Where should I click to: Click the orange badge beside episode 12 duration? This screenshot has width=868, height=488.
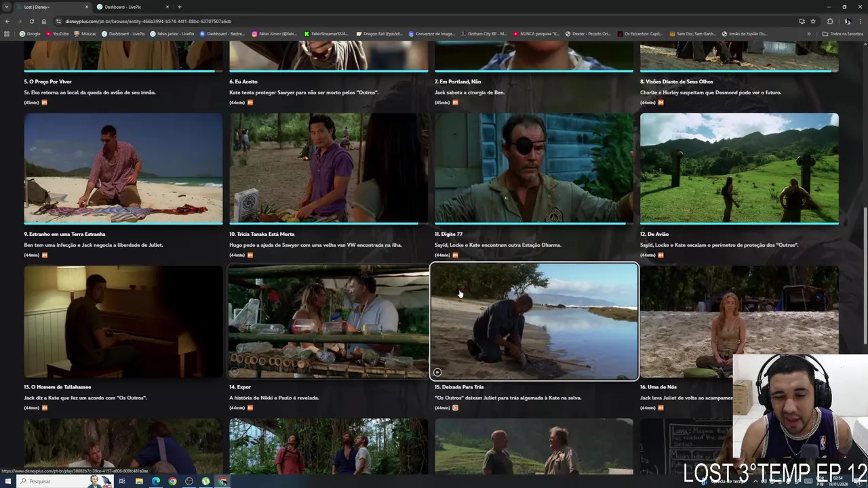660,255
